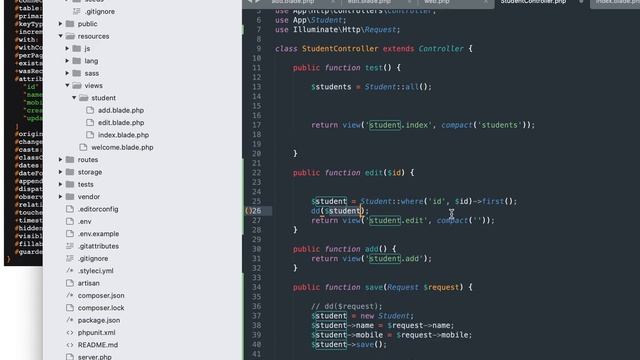Viewport: 640px width, 360px height.
Task: Click the phpunit.xml code icon
Action: point(70,333)
